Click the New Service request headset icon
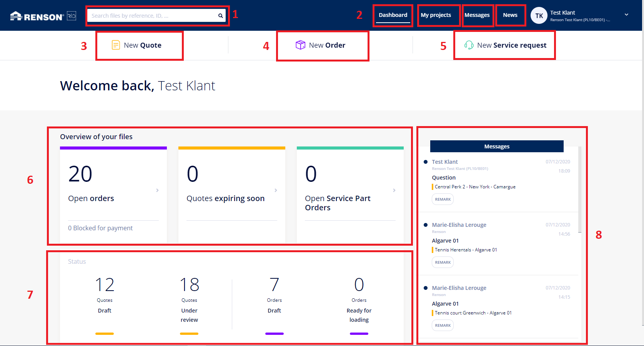 tap(469, 45)
